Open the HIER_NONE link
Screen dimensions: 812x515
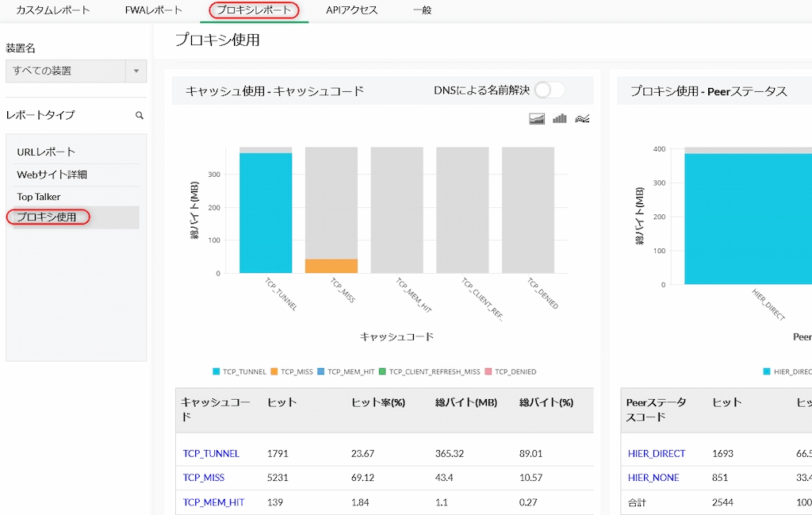[653, 478]
